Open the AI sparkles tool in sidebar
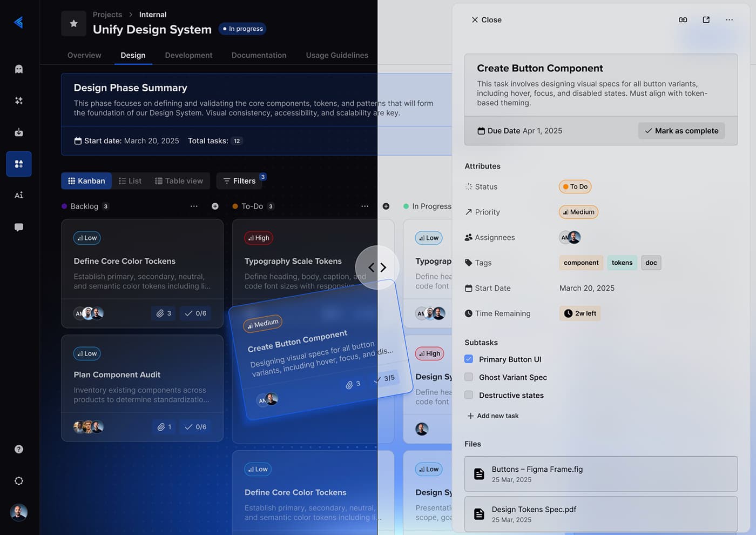The image size is (756, 535). pyautogui.click(x=18, y=101)
